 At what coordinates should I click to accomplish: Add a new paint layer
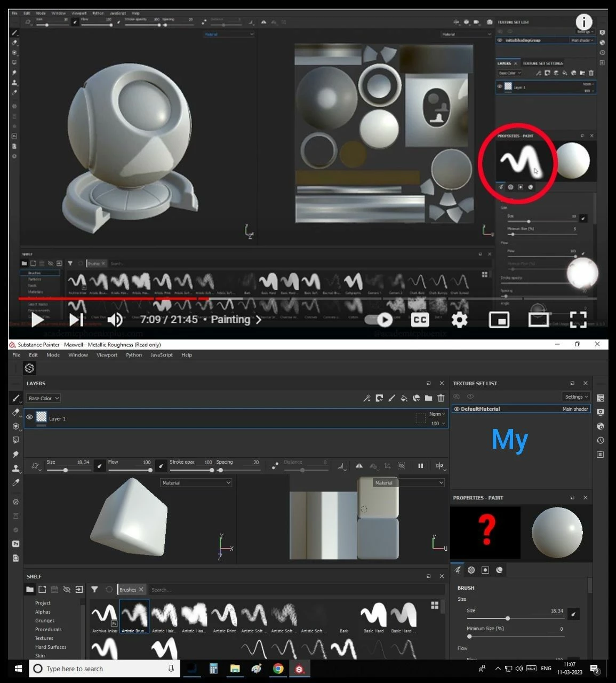pyautogui.click(x=391, y=398)
